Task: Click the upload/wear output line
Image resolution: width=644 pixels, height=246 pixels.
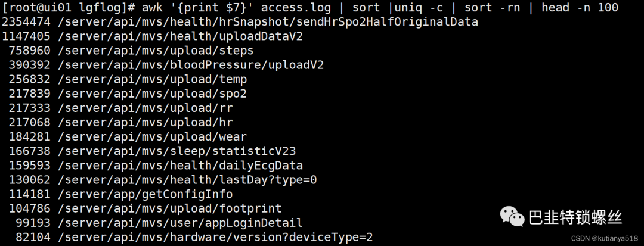Action: tap(128, 137)
